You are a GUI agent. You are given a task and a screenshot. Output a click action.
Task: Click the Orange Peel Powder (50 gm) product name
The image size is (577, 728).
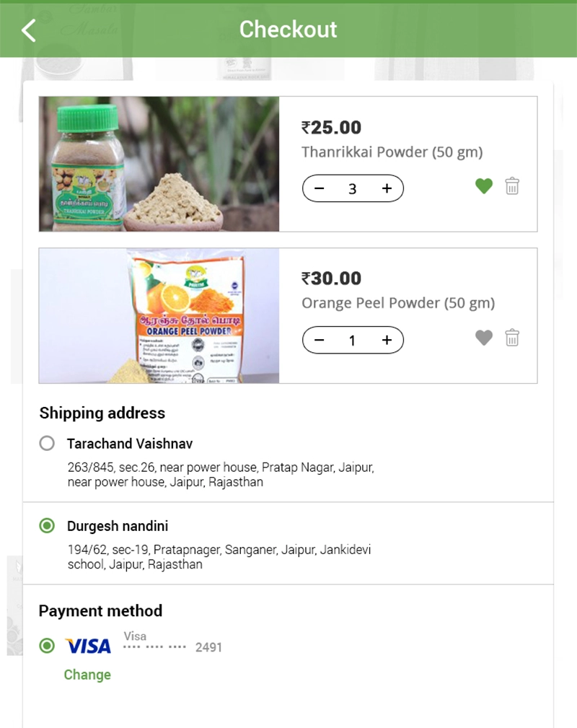(x=398, y=303)
